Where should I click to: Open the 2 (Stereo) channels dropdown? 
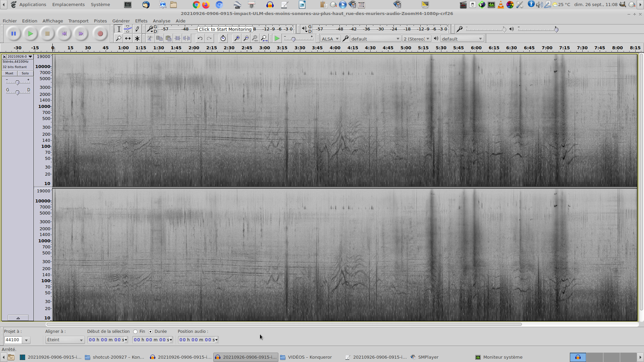[x=416, y=39]
